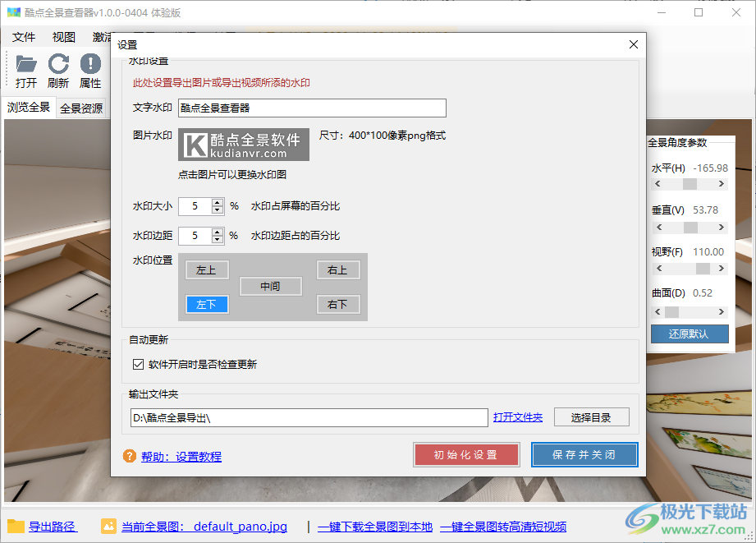Click the 导出路径 link
The height and width of the screenshot is (543, 756).
click(52, 527)
